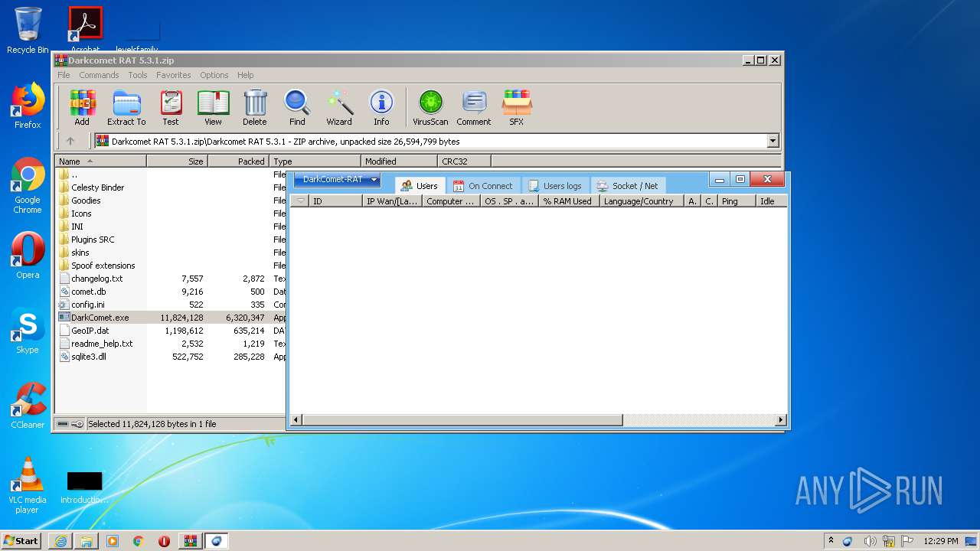The height and width of the screenshot is (551, 980).
Task: Sort by the Name column header
Action: tap(100, 161)
